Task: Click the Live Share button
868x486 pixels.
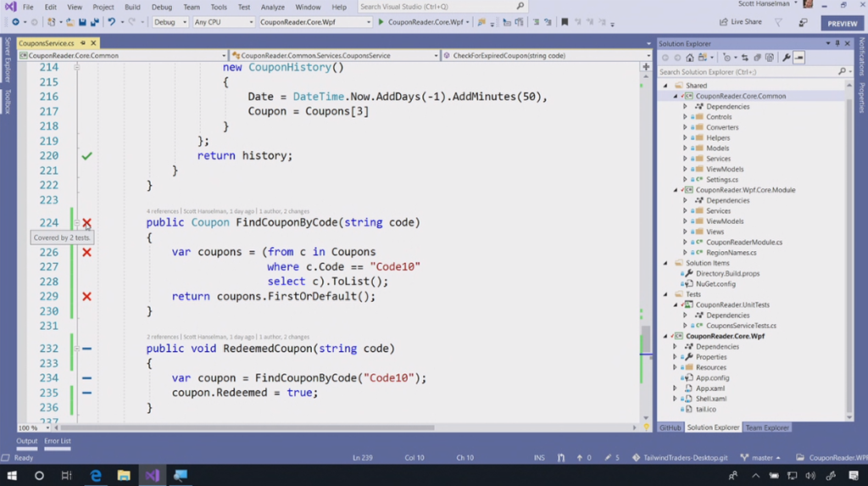Action: 739,22
